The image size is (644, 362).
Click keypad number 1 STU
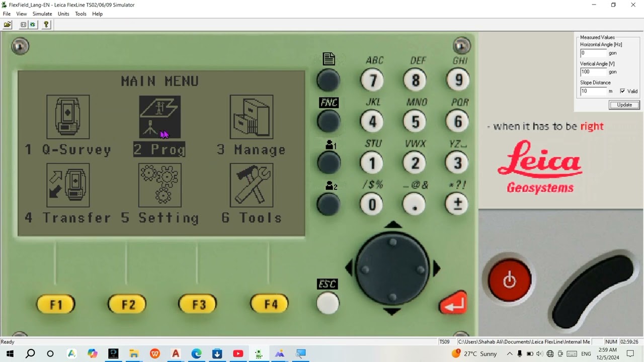(x=373, y=163)
